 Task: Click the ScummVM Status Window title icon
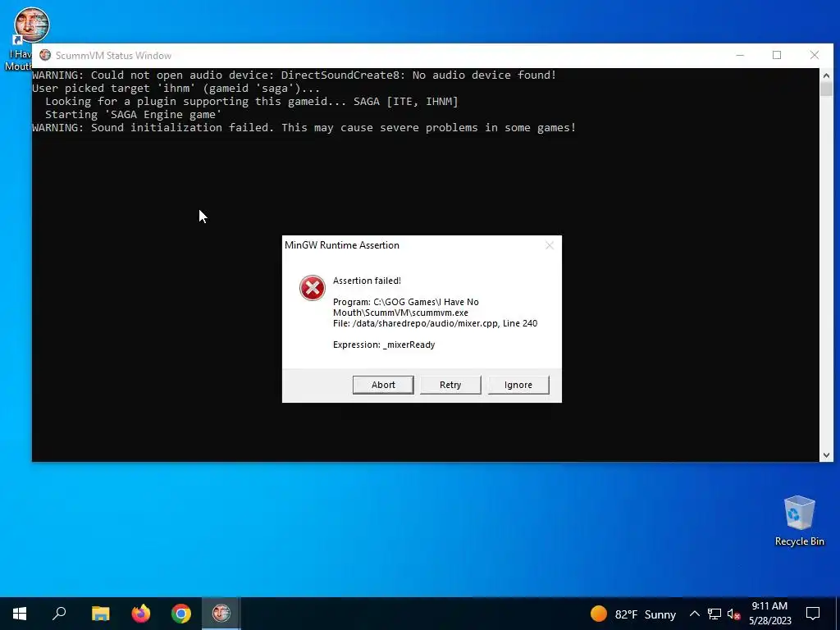pyautogui.click(x=45, y=55)
